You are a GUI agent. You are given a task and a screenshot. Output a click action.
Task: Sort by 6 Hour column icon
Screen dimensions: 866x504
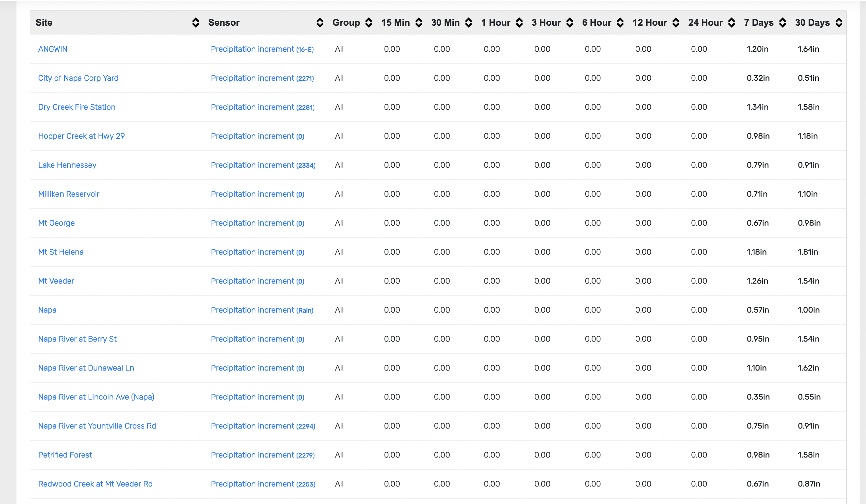pos(620,23)
